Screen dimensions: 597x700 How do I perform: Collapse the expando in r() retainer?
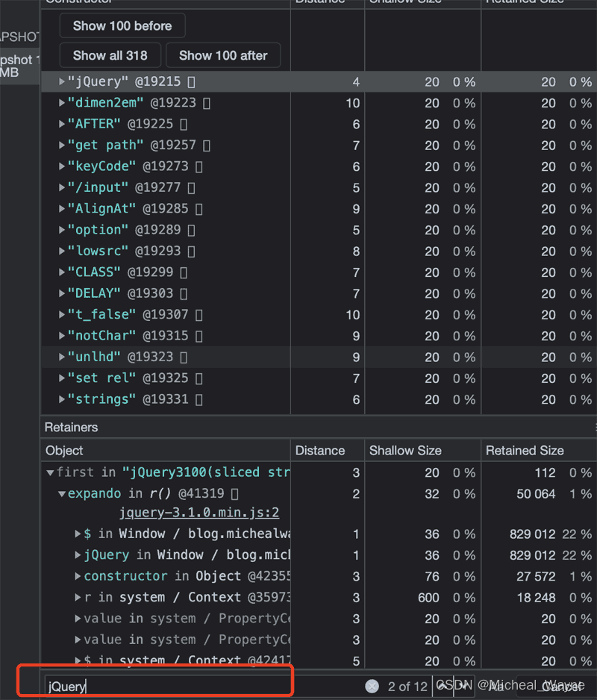(62, 493)
